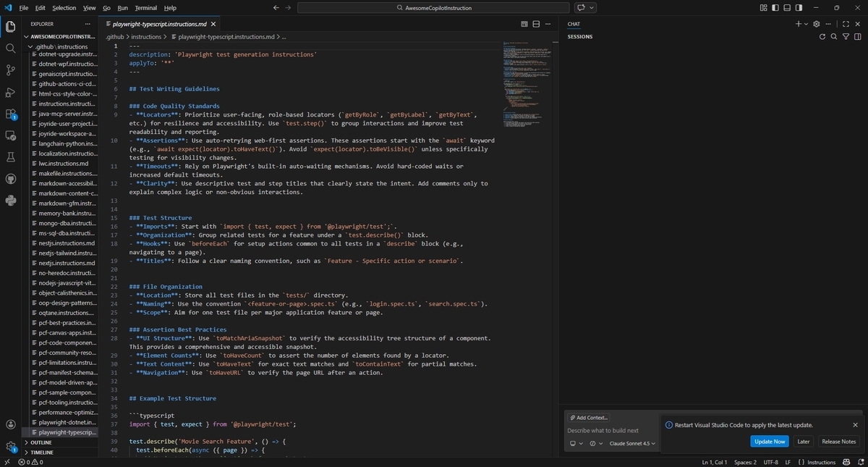
Task: Open the new chat dropdown arrow
Action: tap(807, 24)
